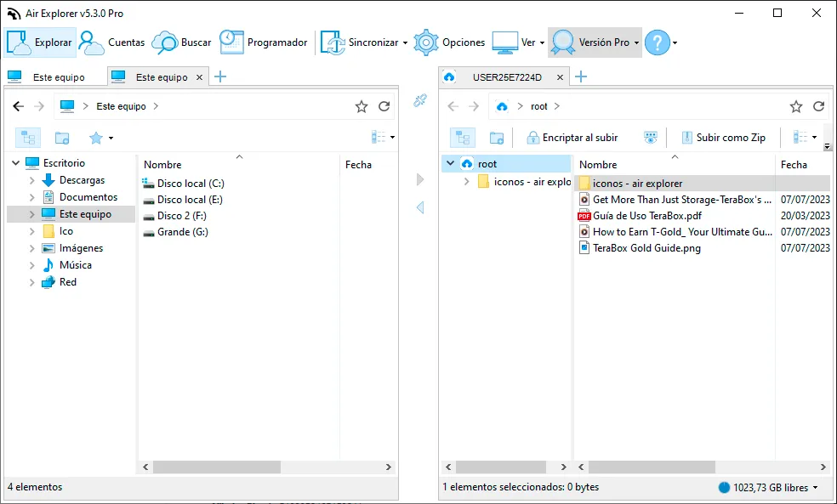
Task: Toggle folder tree view in left pane
Action: (x=28, y=138)
